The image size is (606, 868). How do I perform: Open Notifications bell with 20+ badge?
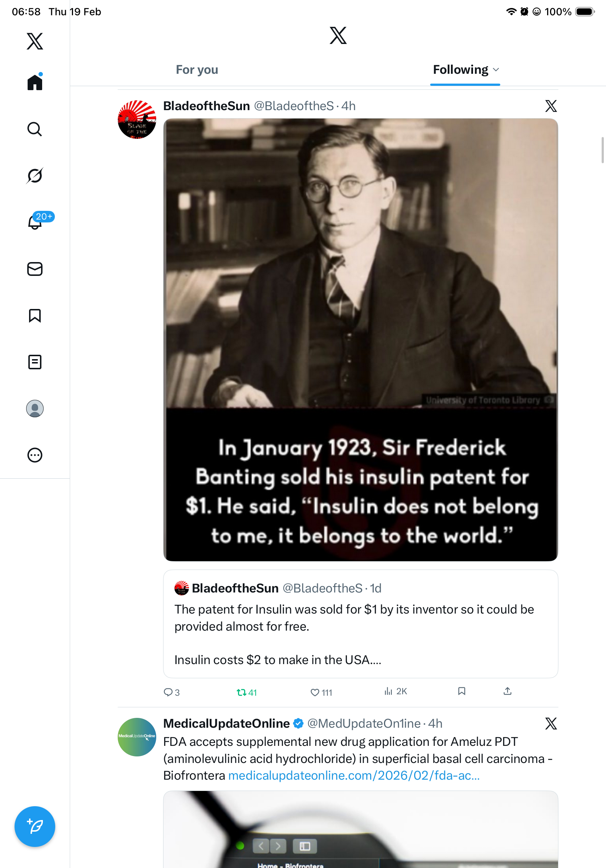(35, 222)
